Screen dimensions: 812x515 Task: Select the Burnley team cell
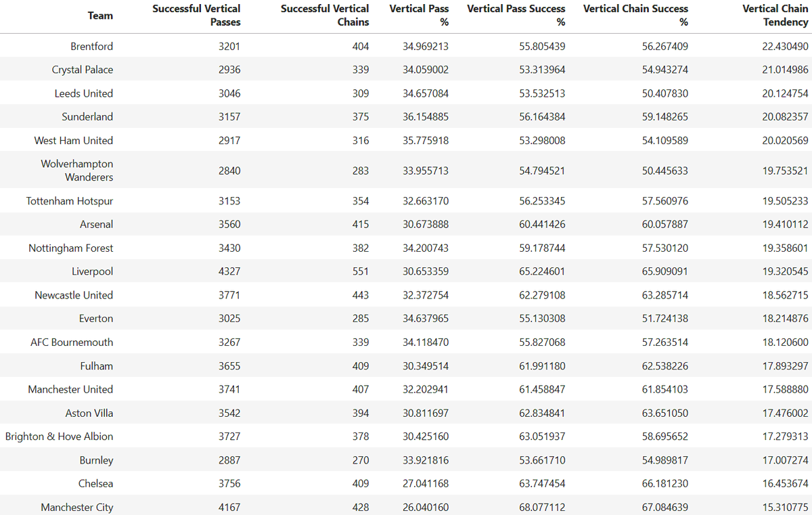coord(96,460)
